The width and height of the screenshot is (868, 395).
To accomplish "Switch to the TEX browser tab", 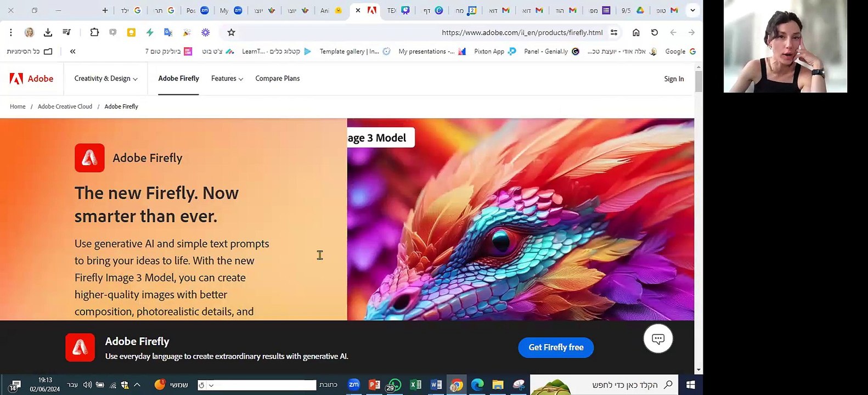I will tap(398, 10).
